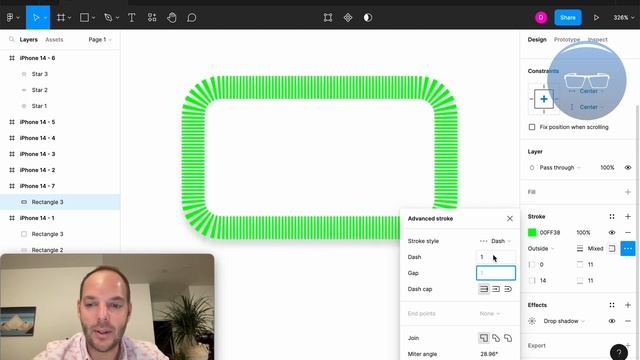Click the Dash value field
Screen dimensions: 640x360
point(496,257)
